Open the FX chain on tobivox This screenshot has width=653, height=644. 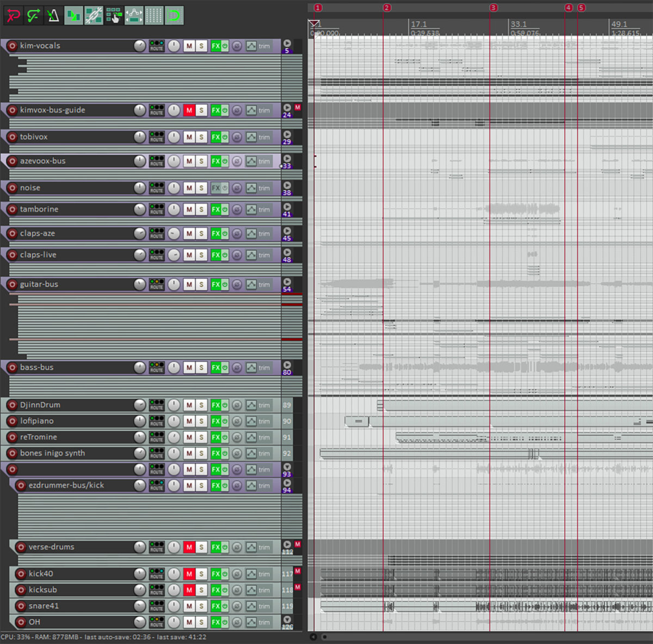(x=216, y=137)
